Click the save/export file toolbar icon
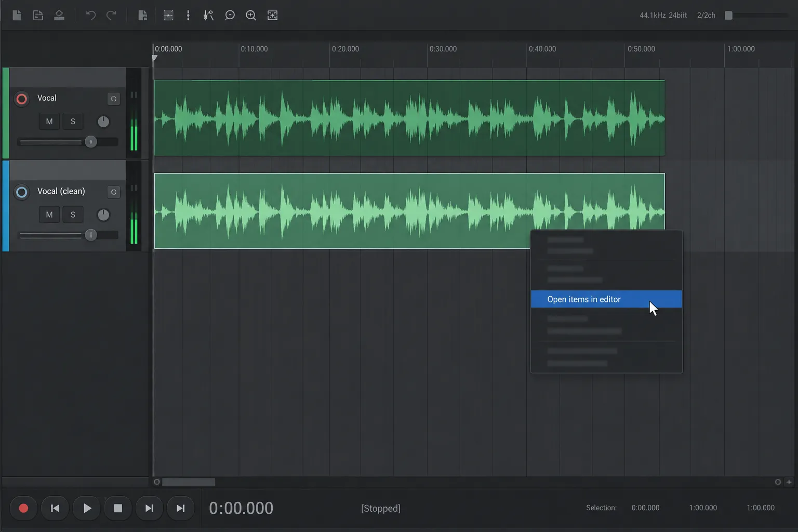 coord(142,16)
